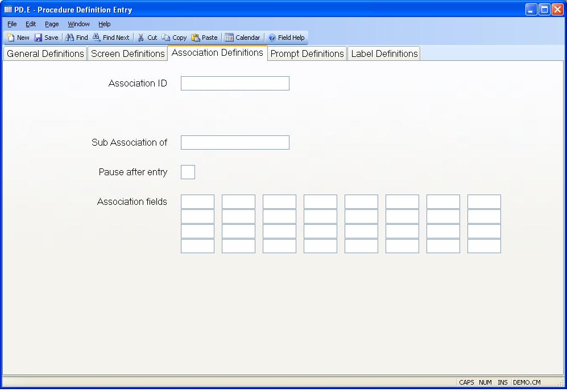Click the last cell in first Association fields row
567x392 pixels.
coord(484,202)
